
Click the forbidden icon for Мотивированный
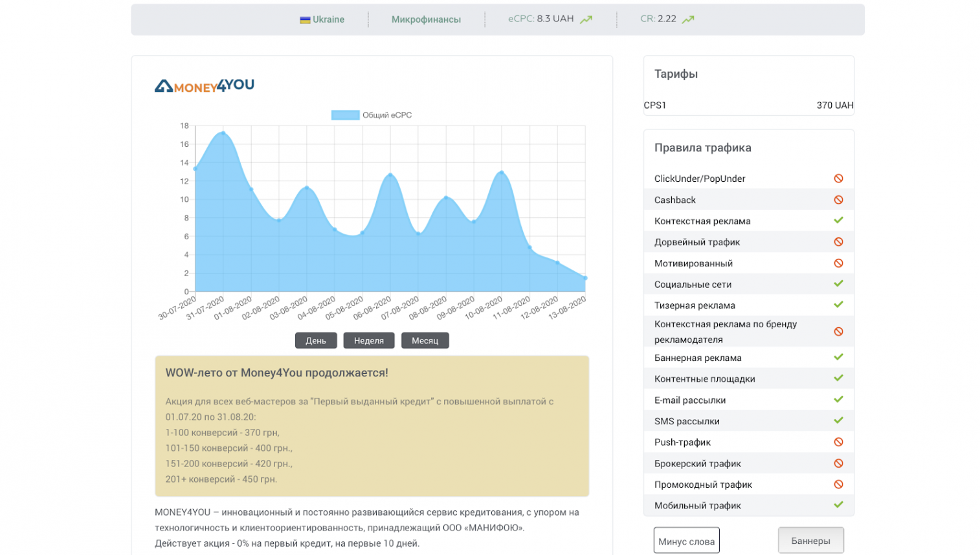point(838,263)
